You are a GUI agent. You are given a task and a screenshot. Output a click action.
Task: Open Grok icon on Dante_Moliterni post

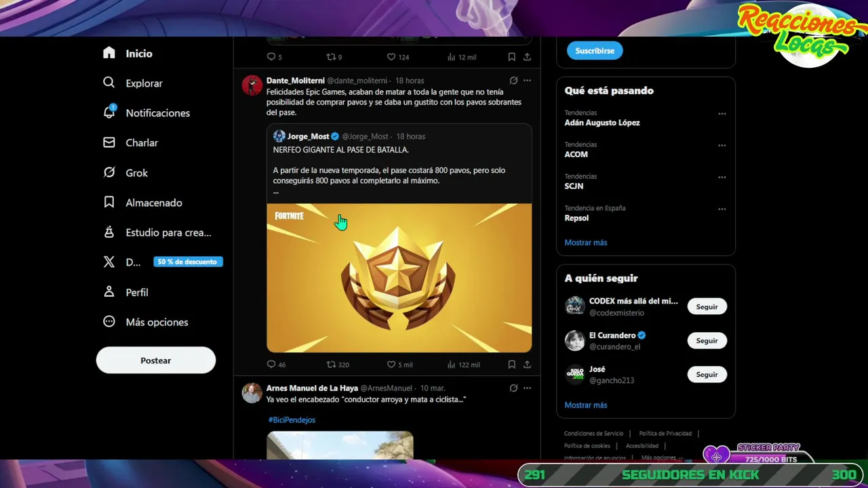point(513,81)
